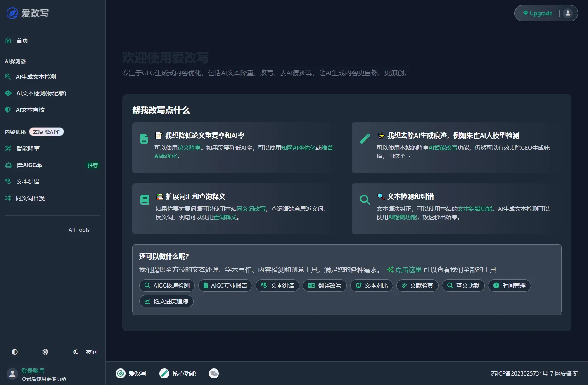Click the 查文找献 tool chip
The height and width of the screenshot is (385, 588).
coord(463,286)
